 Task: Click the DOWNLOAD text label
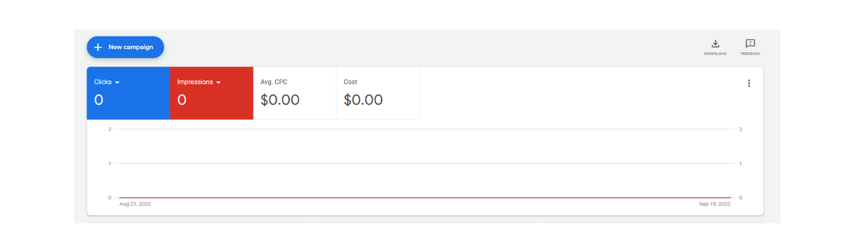(715, 54)
